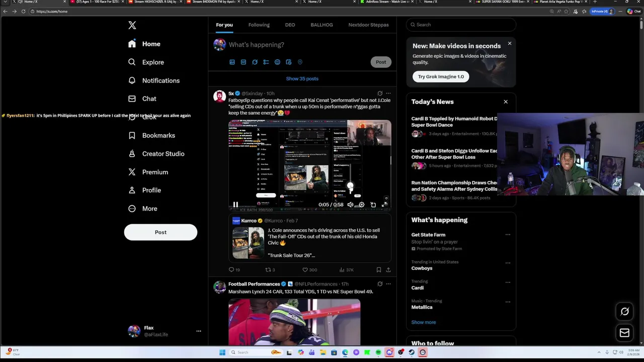This screenshot has width=644, height=362.
Task: Open account options next to Flax profile
Action: [199, 331]
